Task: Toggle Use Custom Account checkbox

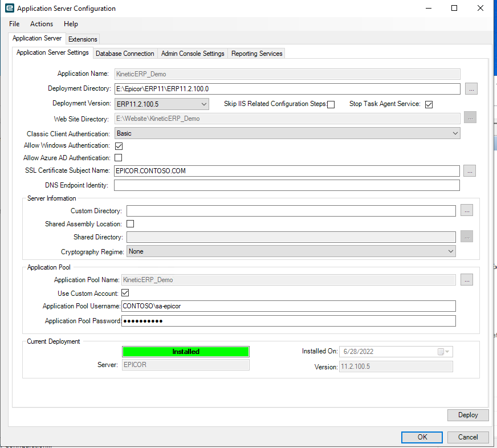Action: [125, 292]
